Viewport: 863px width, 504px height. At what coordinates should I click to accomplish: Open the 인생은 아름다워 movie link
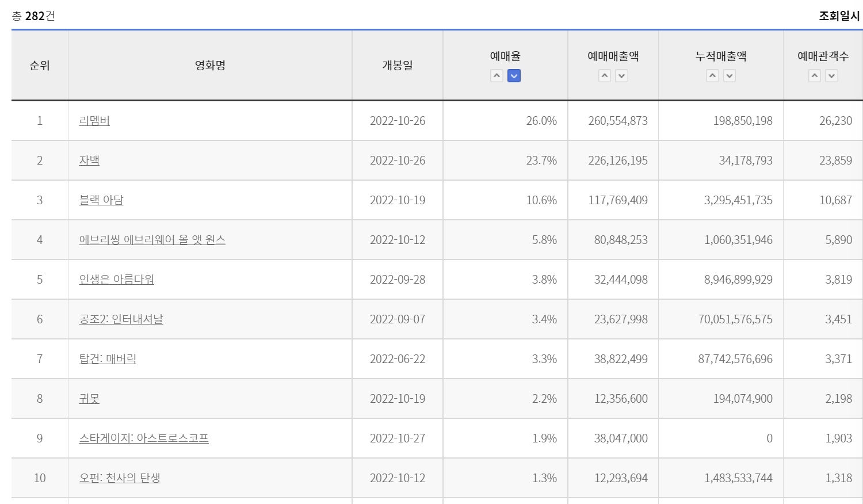(x=116, y=280)
